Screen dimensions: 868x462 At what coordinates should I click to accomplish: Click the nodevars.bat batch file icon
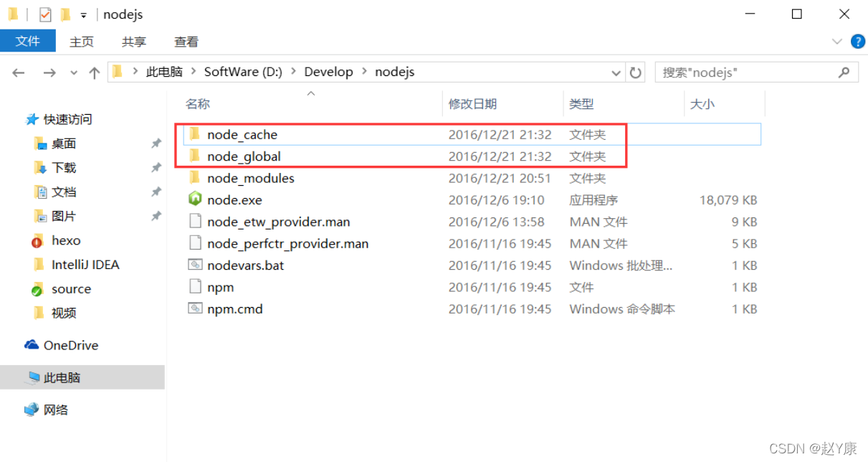[194, 265]
